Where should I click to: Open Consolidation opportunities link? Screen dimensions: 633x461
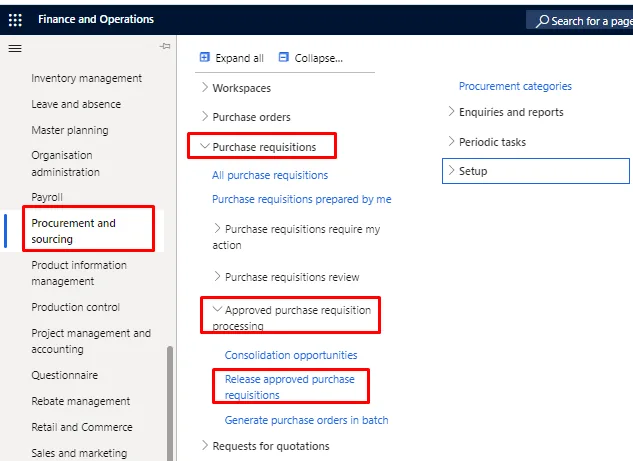tap(291, 355)
